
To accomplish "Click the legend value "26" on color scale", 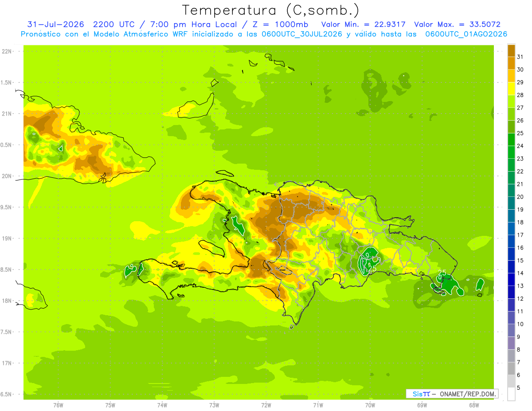I will pos(520,121).
